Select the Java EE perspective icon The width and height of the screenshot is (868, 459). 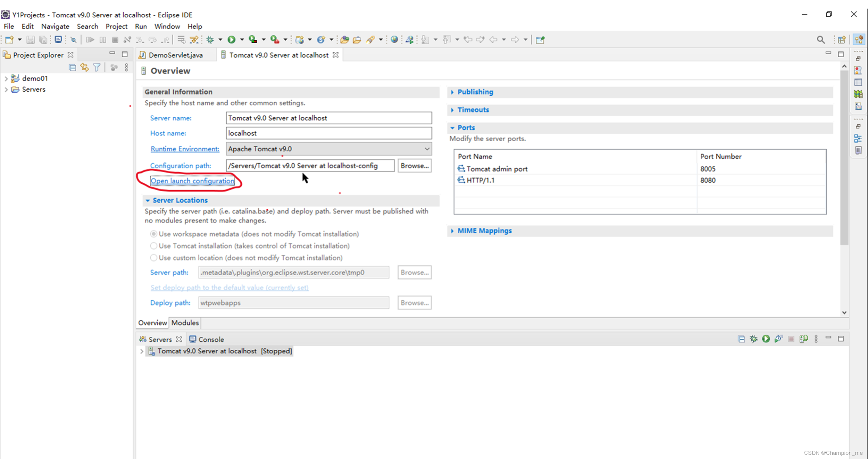pyautogui.click(x=859, y=40)
